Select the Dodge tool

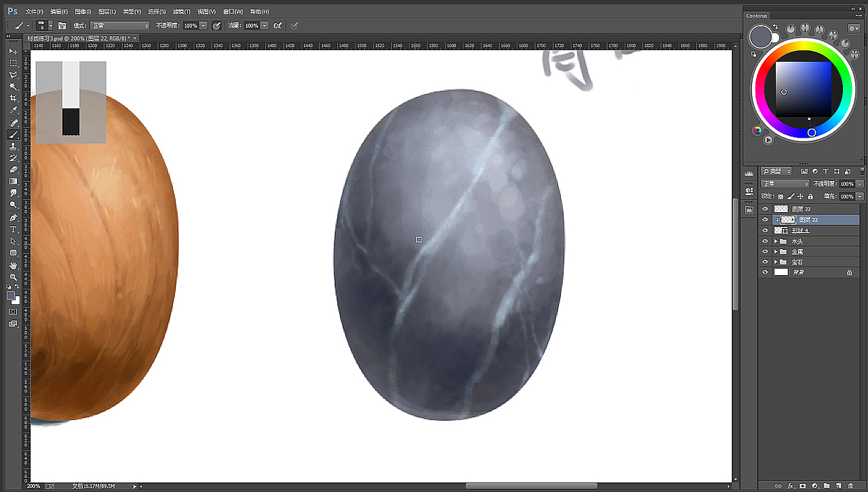pyautogui.click(x=13, y=205)
